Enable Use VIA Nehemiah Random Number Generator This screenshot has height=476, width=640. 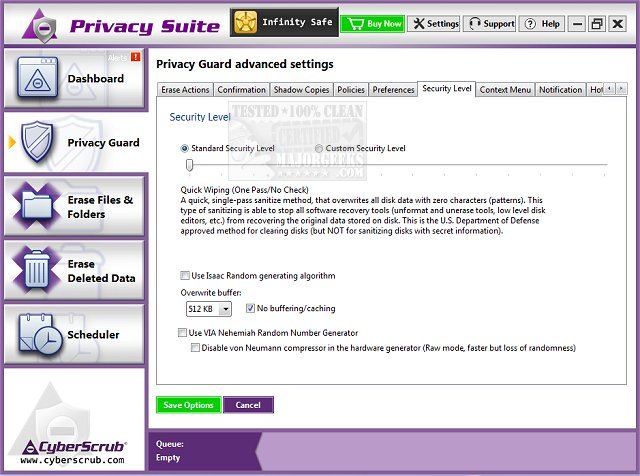pos(182,333)
